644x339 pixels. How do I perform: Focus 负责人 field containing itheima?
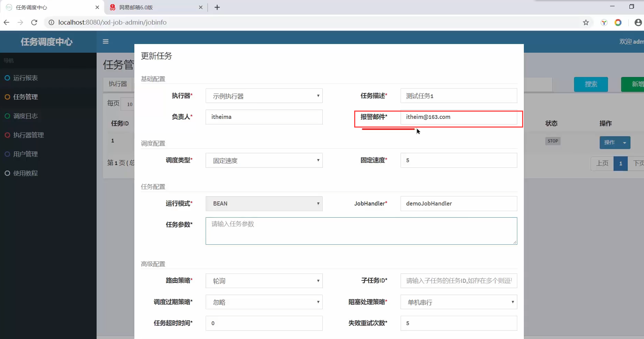pos(264,117)
